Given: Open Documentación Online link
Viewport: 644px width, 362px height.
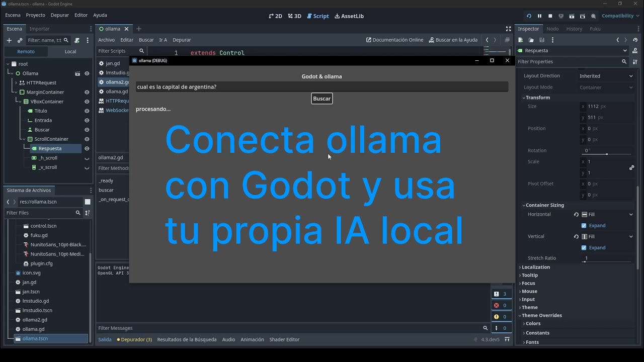Looking at the screenshot, I should tap(395, 40).
